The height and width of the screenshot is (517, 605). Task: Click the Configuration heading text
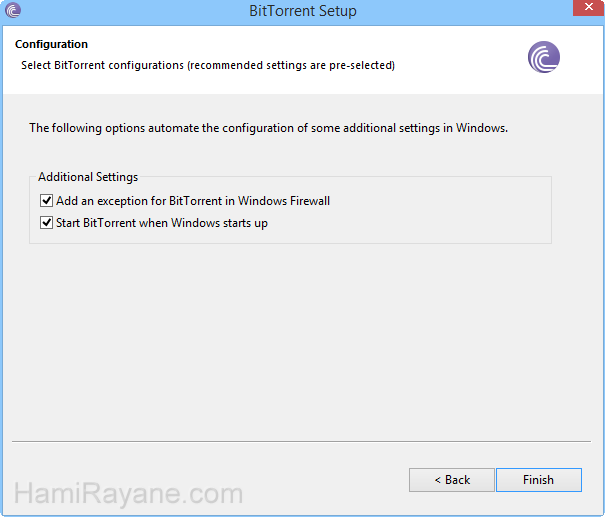(51, 44)
